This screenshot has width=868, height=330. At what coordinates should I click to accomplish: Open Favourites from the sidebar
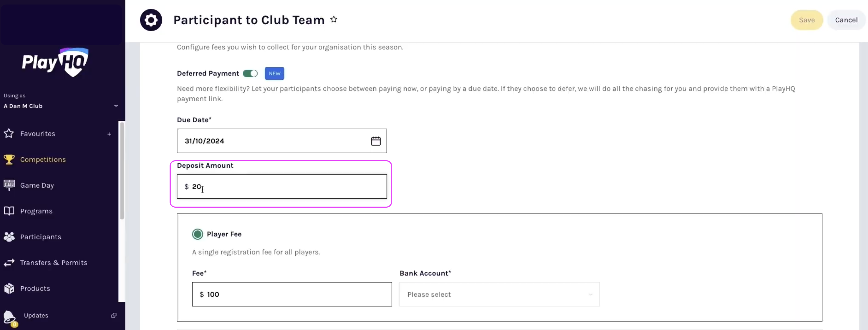(37, 133)
